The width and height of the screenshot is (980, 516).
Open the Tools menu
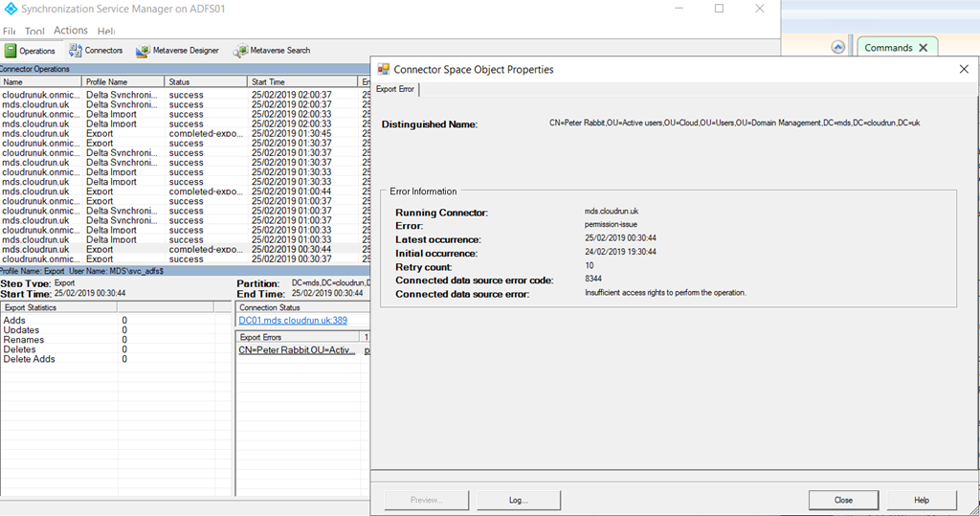click(x=34, y=32)
